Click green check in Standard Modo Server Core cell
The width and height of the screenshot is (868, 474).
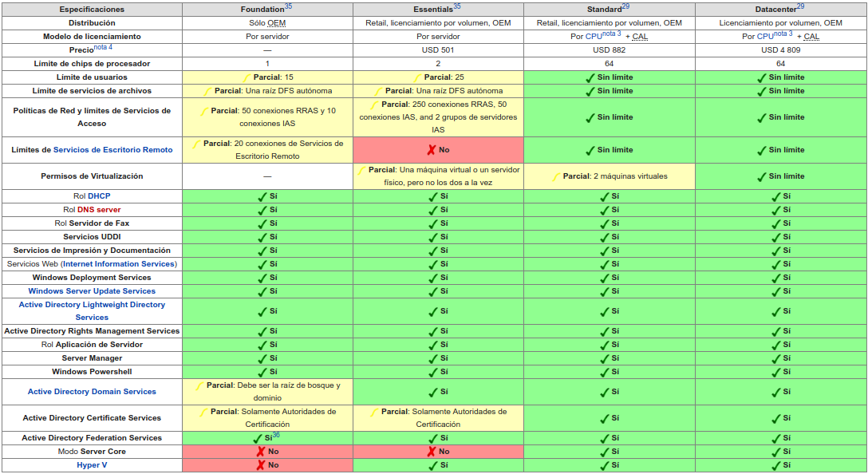pos(605,452)
